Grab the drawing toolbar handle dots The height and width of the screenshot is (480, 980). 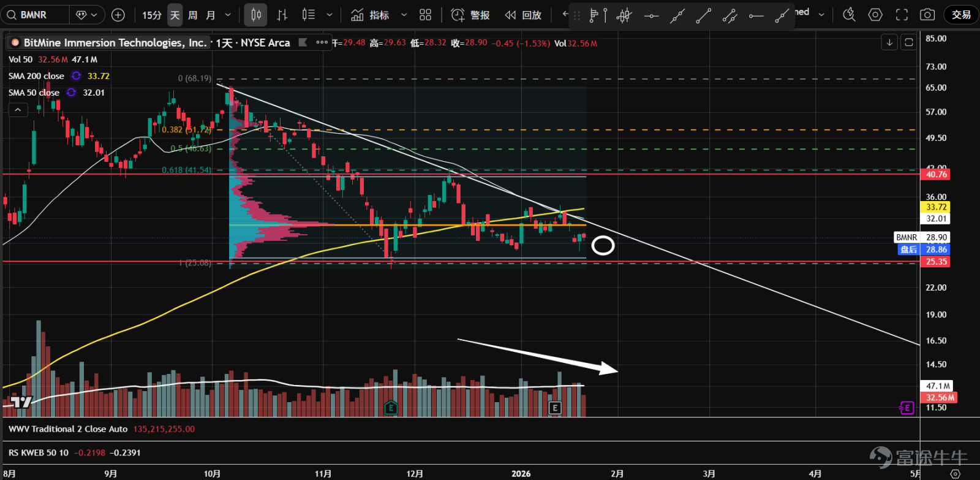(x=576, y=15)
